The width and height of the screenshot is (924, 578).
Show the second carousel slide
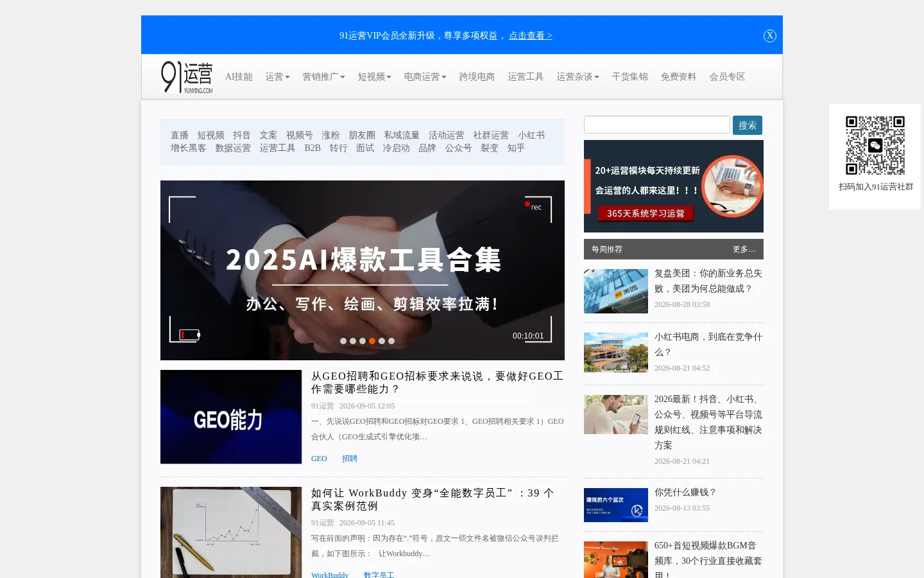click(x=353, y=341)
